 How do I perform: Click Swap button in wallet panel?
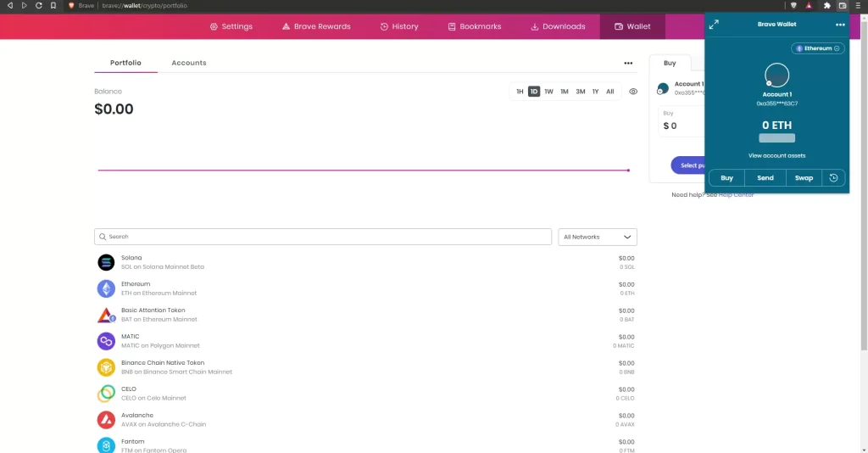(x=804, y=178)
